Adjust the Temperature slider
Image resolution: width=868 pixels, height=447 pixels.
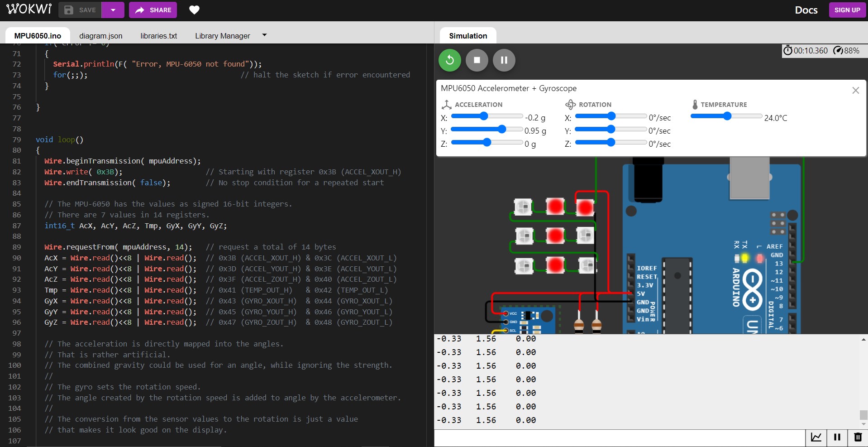coord(726,116)
